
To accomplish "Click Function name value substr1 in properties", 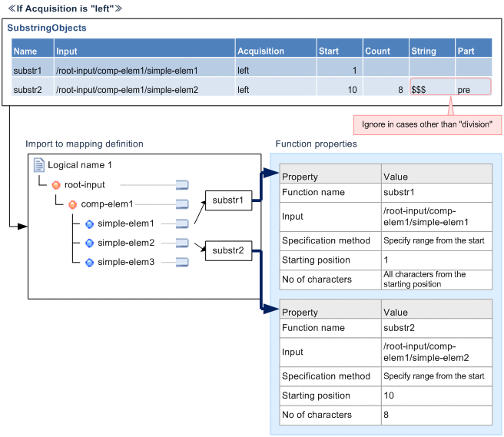I will [436, 193].
